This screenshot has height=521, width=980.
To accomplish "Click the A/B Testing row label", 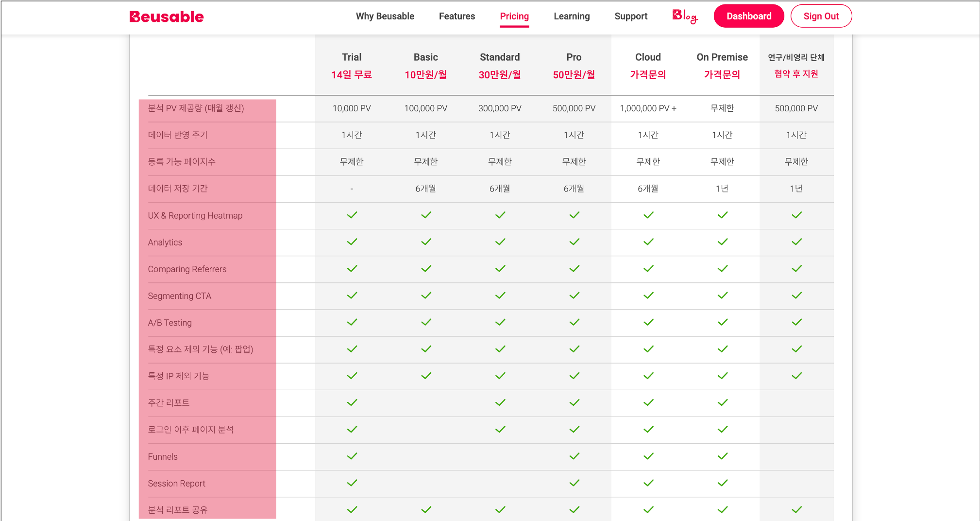I will click(x=170, y=322).
